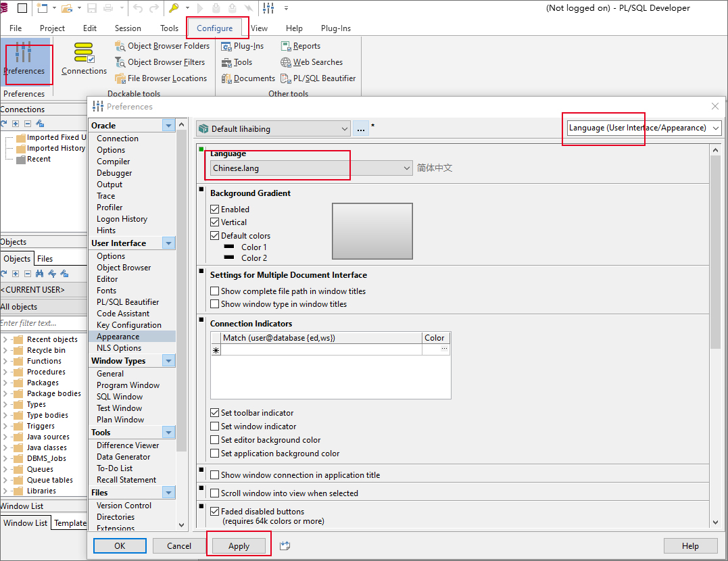Image resolution: width=728 pixels, height=561 pixels.
Task: Open the Language (User Interface/Appearance) search dropdown
Action: click(644, 128)
